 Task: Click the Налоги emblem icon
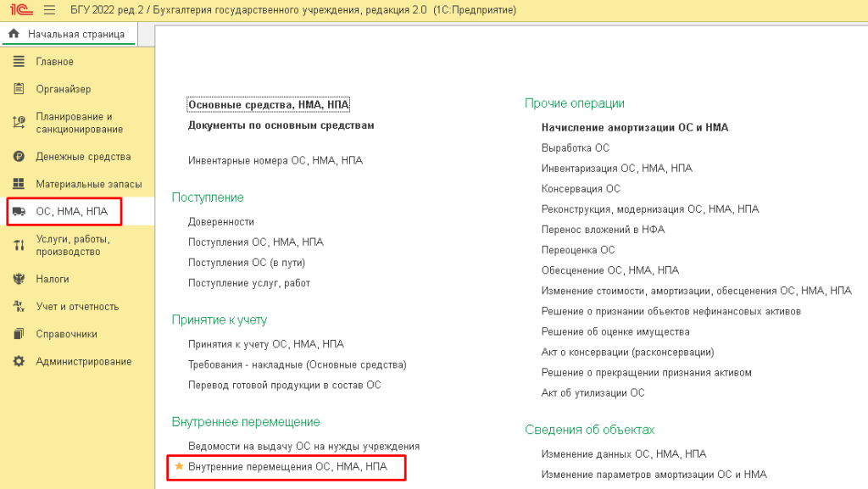click(x=19, y=279)
